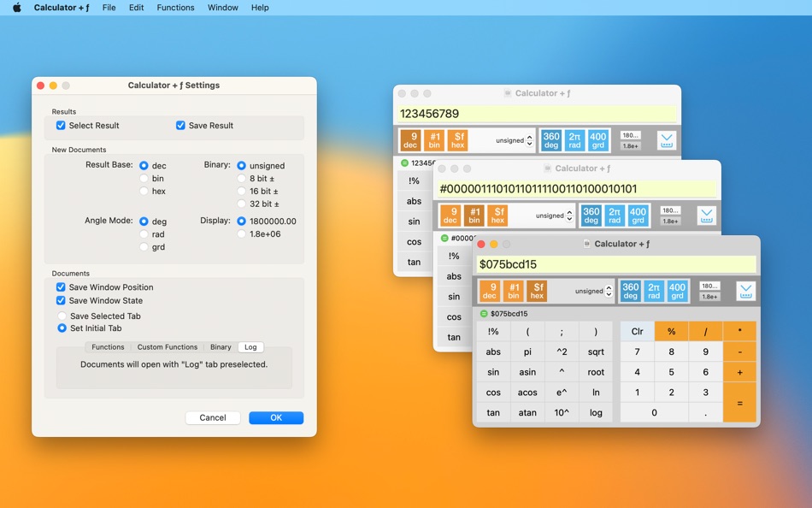Confirm settings with OK button
This screenshot has width=812, height=508.
tap(276, 418)
